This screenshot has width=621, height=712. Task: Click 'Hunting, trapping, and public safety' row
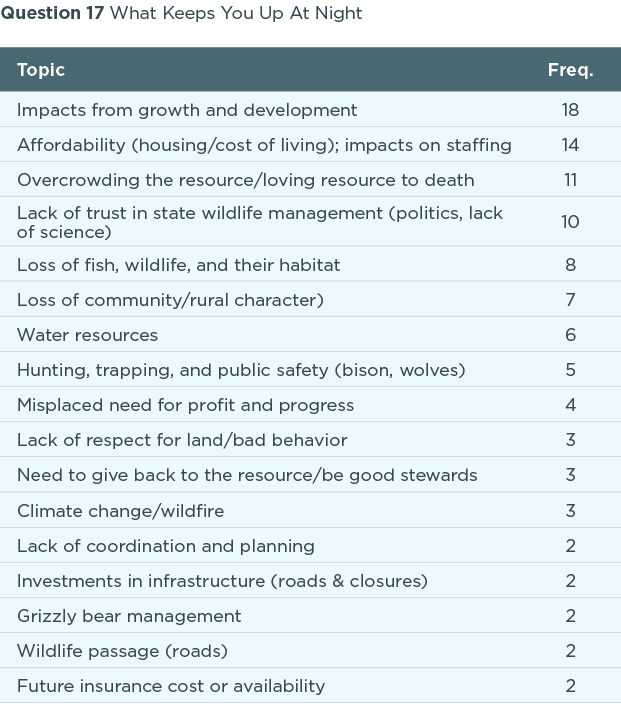(x=241, y=370)
